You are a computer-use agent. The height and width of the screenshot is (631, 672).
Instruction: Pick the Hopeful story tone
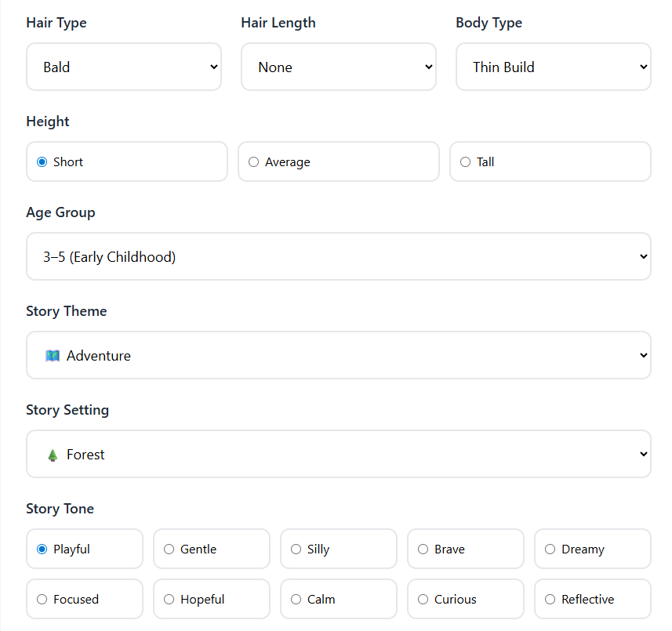click(x=169, y=600)
